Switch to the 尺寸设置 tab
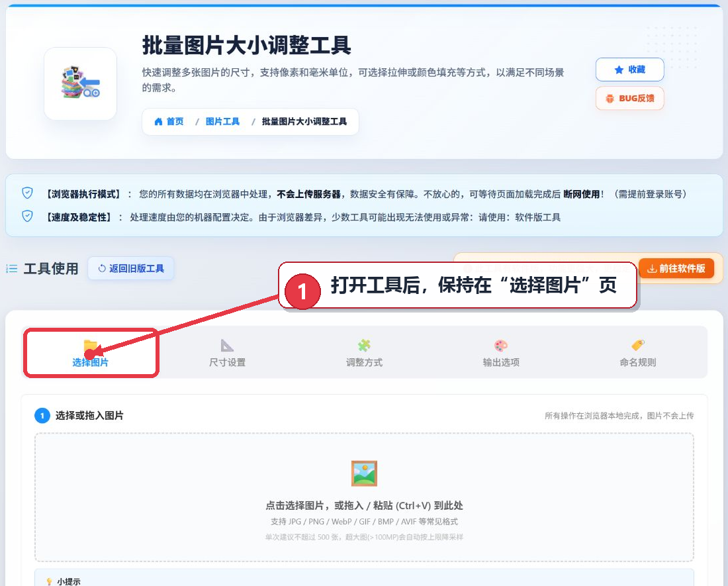The image size is (728, 586). 227,353
